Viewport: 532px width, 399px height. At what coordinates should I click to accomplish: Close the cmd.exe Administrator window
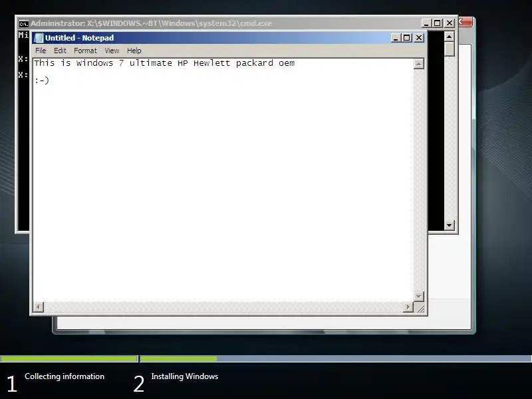click(450, 23)
